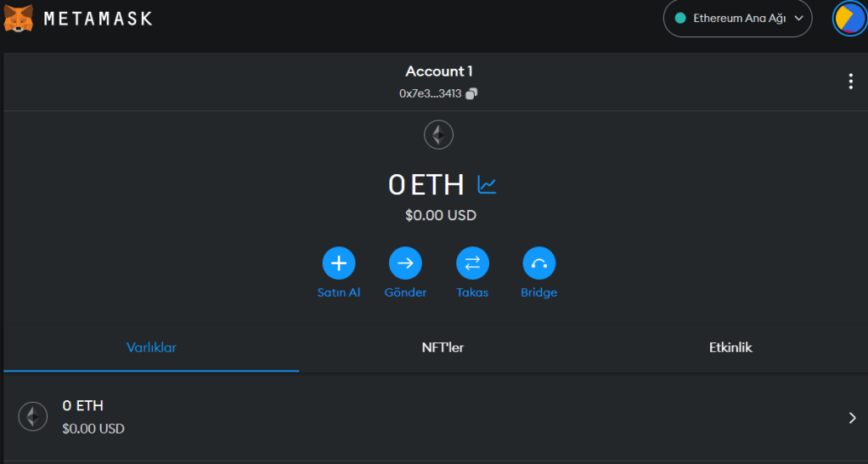Click the MetaMask fox logo
This screenshot has height=464, width=868.
click(x=19, y=18)
